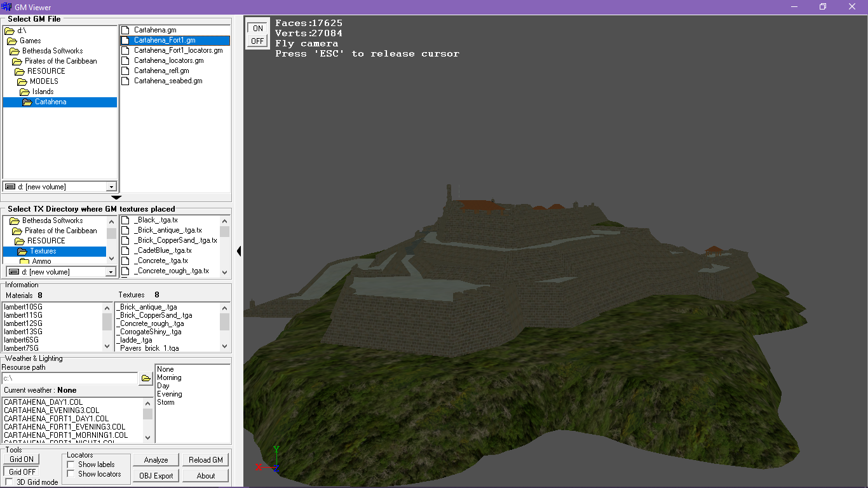Turn the viewport ON toggle on
This screenshot has width=868, height=488.
tap(257, 29)
